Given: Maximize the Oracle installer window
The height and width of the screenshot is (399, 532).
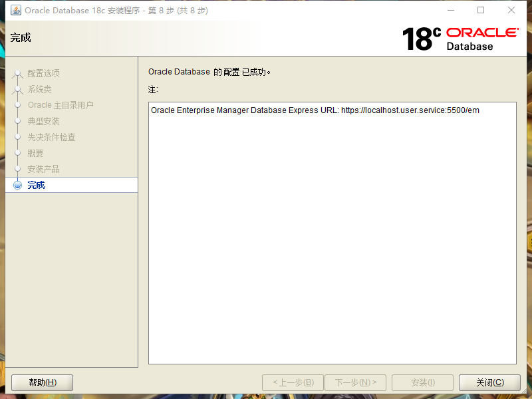Looking at the screenshot, I should 480,10.
